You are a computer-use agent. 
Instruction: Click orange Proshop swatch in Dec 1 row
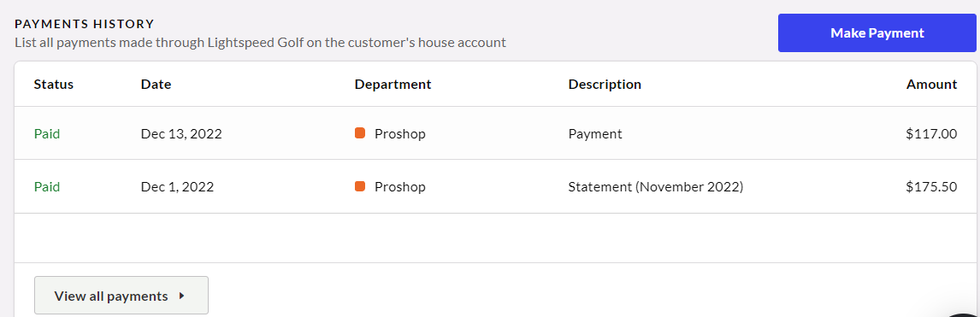[x=359, y=186]
